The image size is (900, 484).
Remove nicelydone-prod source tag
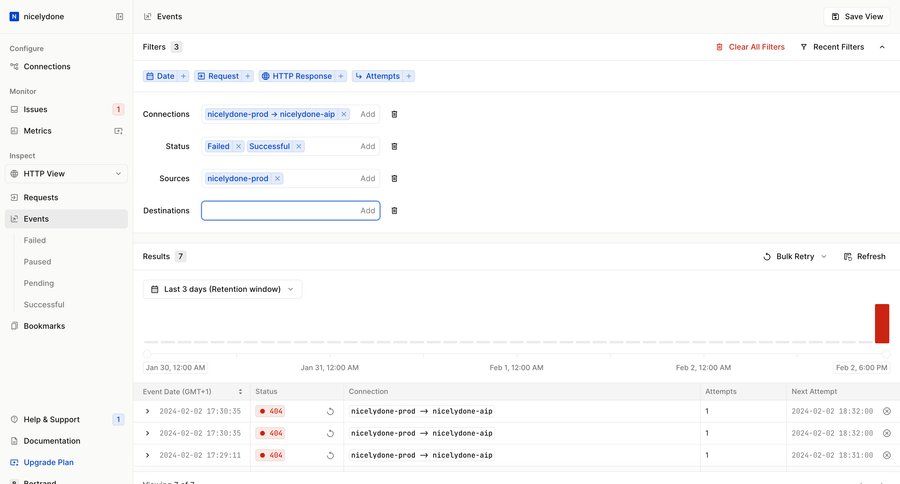pos(277,178)
